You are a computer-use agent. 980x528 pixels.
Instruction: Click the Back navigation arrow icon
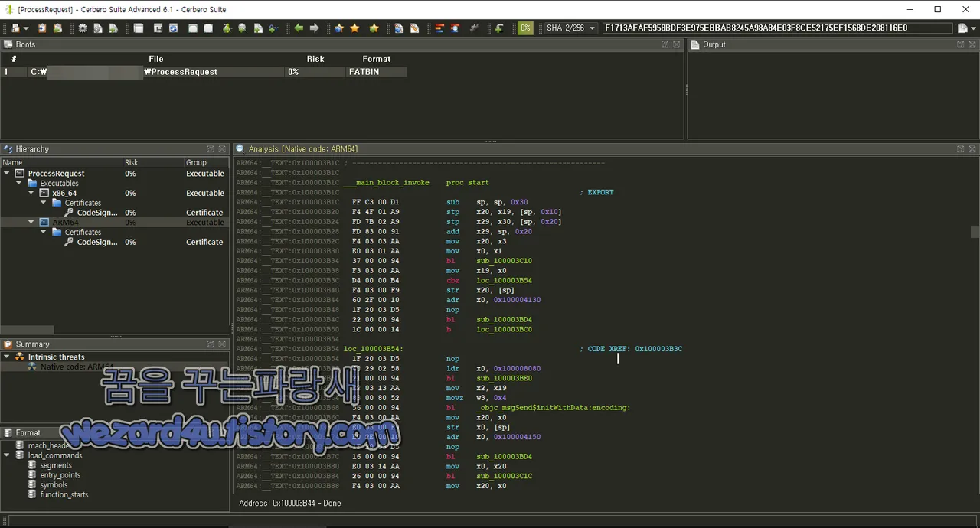tap(298, 28)
